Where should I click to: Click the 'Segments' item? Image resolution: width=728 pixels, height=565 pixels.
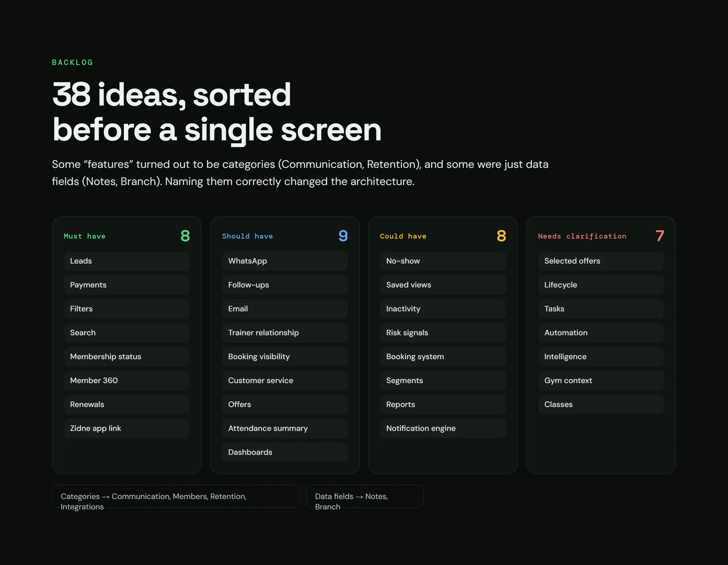(443, 381)
